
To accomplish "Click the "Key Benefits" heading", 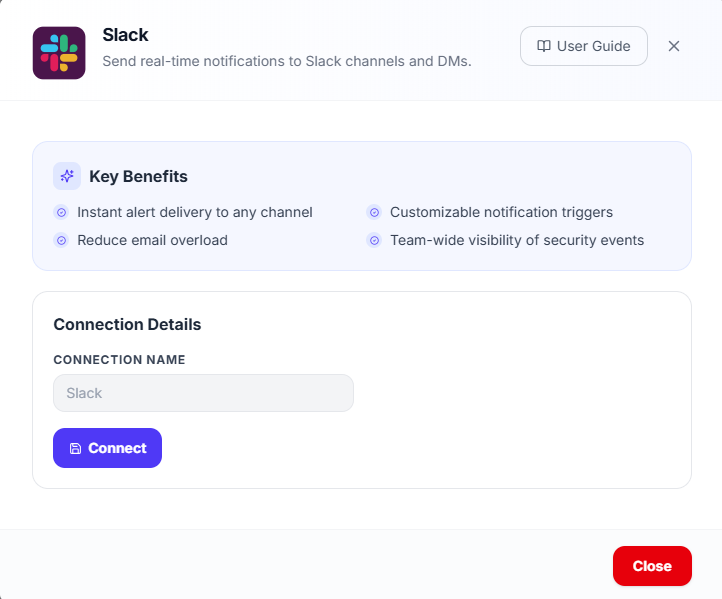I will pos(138,176).
